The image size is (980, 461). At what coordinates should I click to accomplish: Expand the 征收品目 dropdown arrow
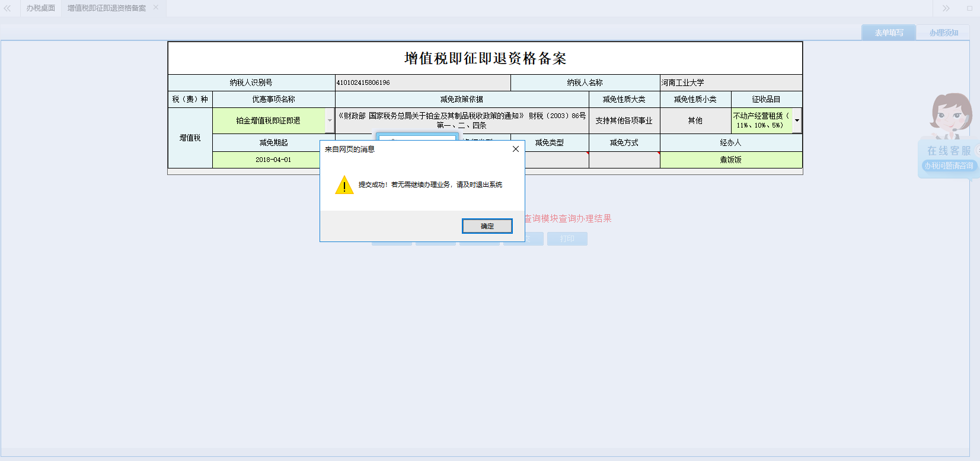pyautogui.click(x=797, y=120)
